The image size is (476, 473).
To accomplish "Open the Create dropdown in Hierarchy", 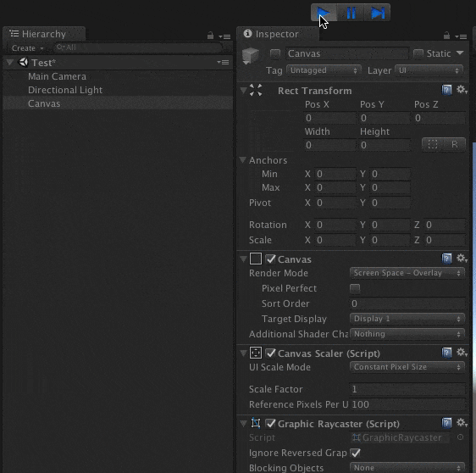I will [x=27, y=48].
